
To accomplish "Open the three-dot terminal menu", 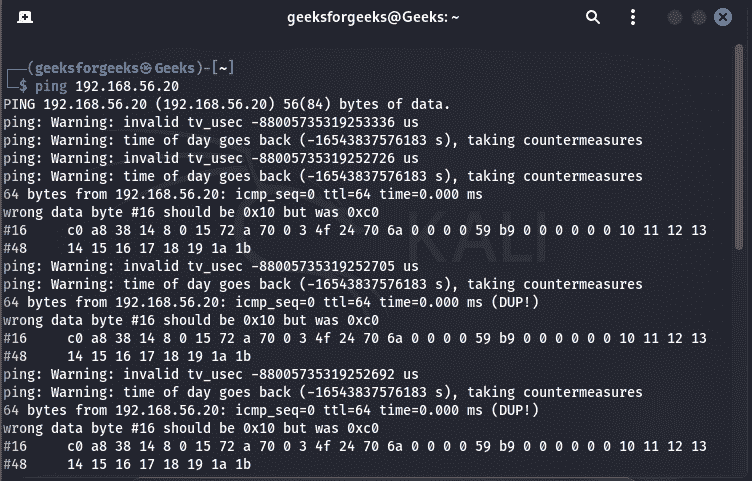I will [633, 18].
